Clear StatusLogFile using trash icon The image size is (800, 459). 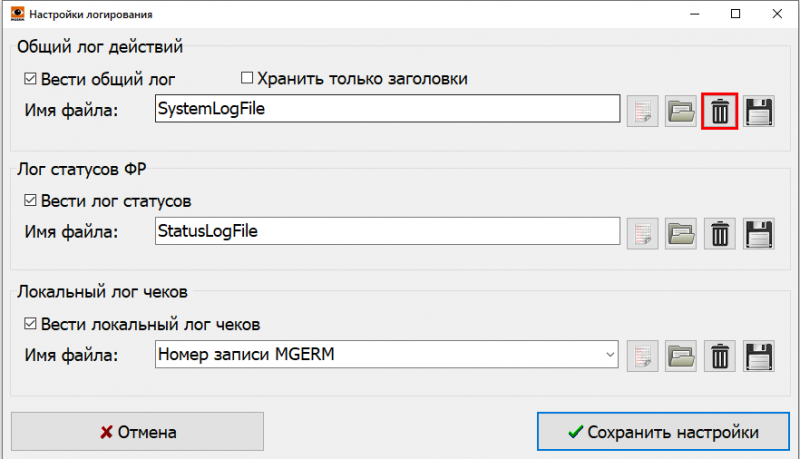click(x=719, y=234)
